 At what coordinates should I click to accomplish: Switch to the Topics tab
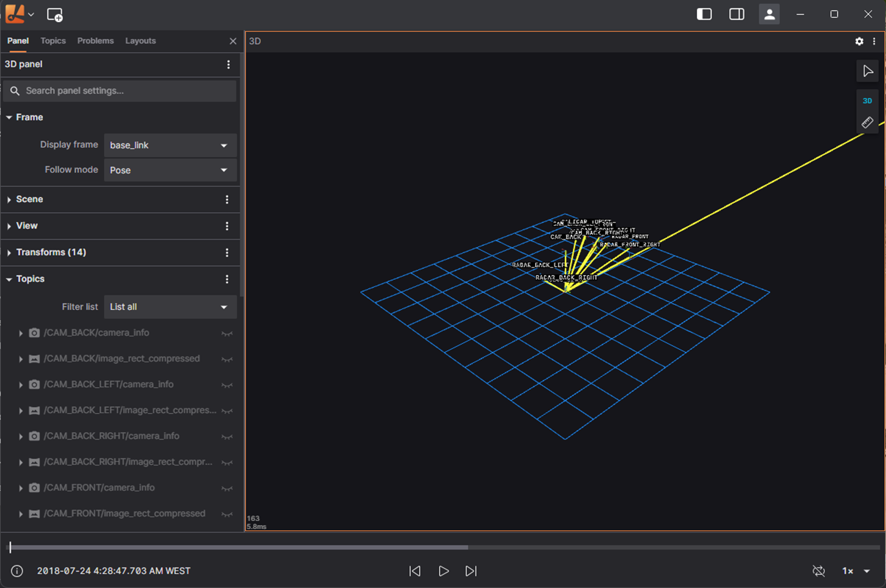point(53,41)
